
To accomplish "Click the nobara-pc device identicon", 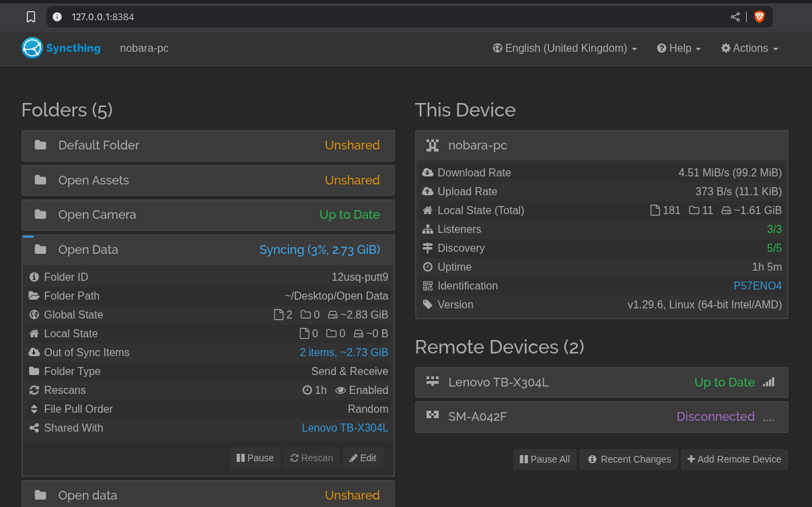I will (x=433, y=145).
